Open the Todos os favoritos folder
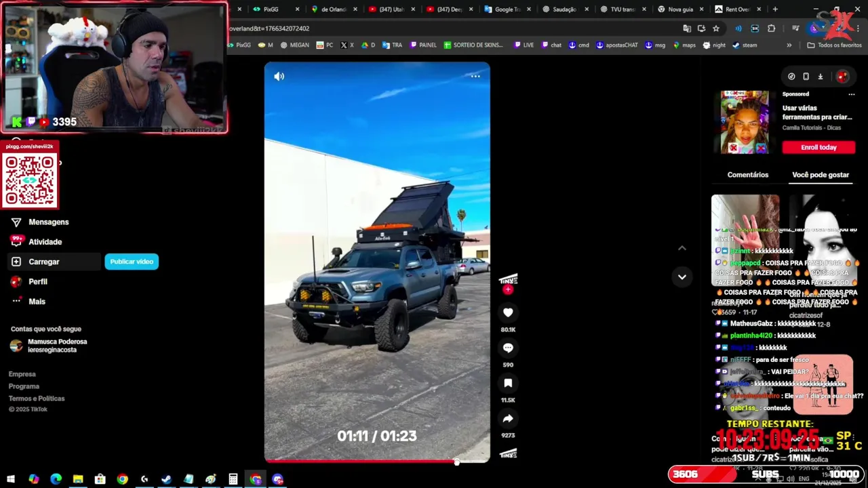Image resolution: width=868 pixels, height=488 pixels. click(834, 45)
